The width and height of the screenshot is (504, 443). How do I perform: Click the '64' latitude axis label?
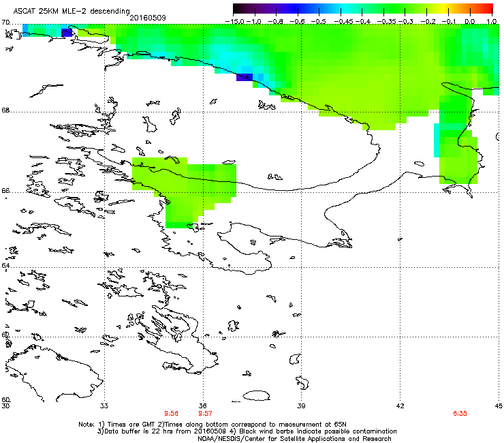coord(5,266)
